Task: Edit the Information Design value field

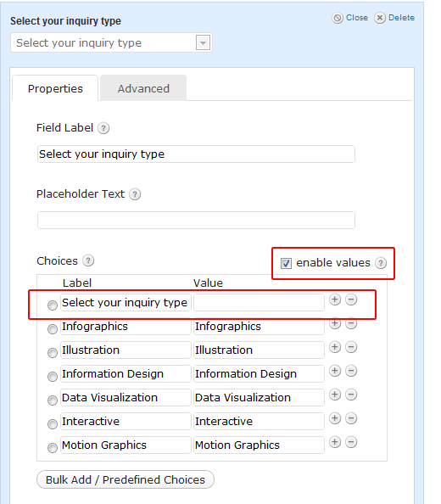Action: click(259, 374)
